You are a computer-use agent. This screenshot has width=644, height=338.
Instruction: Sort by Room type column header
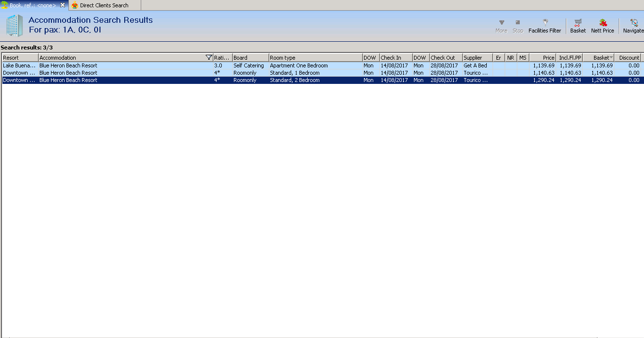[315, 58]
